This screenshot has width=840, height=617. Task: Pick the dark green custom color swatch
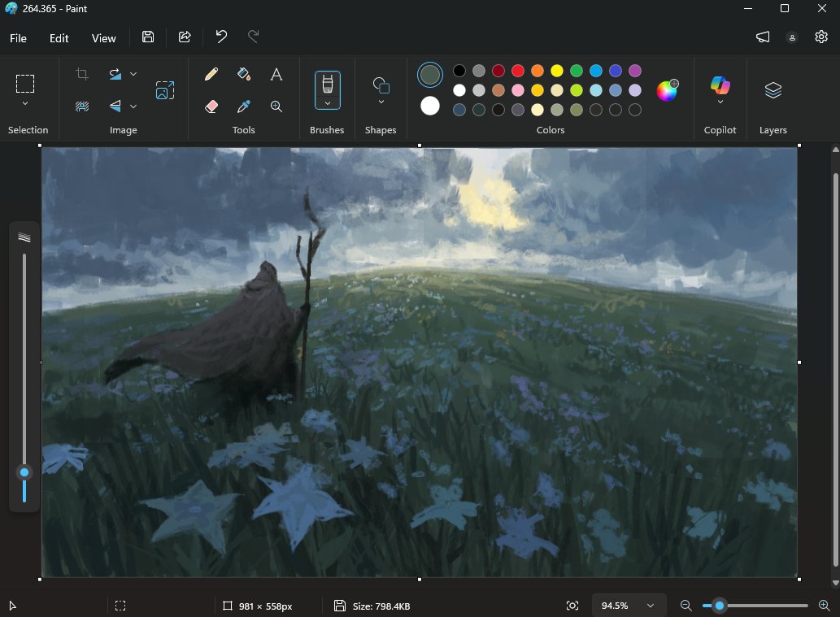click(x=478, y=110)
